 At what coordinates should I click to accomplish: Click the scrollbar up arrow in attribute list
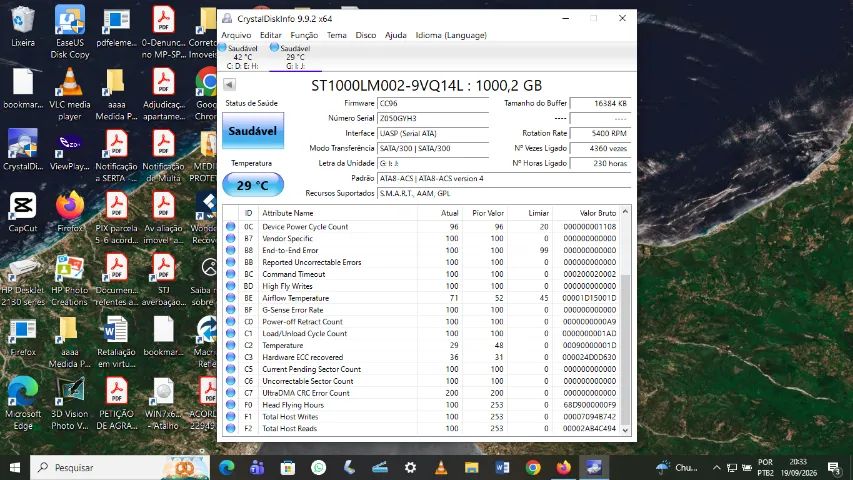[x=625, y=212]
